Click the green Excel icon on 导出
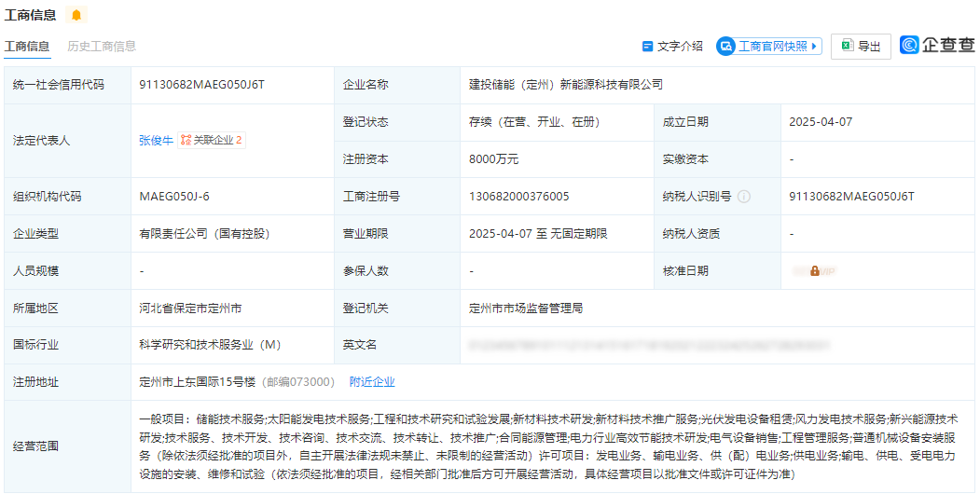This screenshot has height=494, width=980. 847,46
